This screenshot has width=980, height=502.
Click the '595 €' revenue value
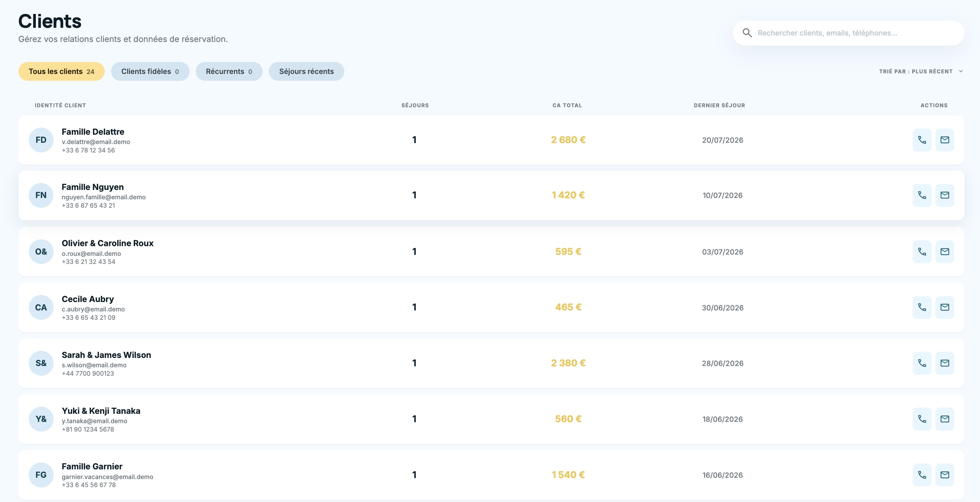568,252
